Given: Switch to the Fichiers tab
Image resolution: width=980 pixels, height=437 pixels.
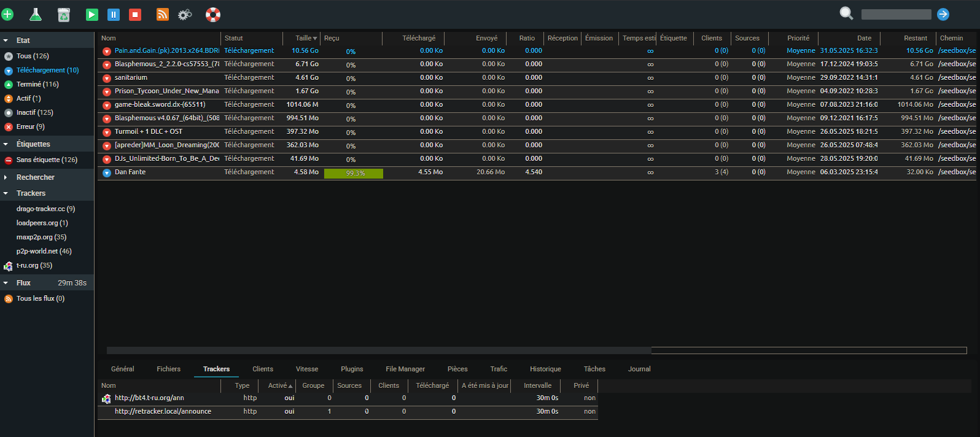Looking at the screenshot, I should [x=168, y=369].
